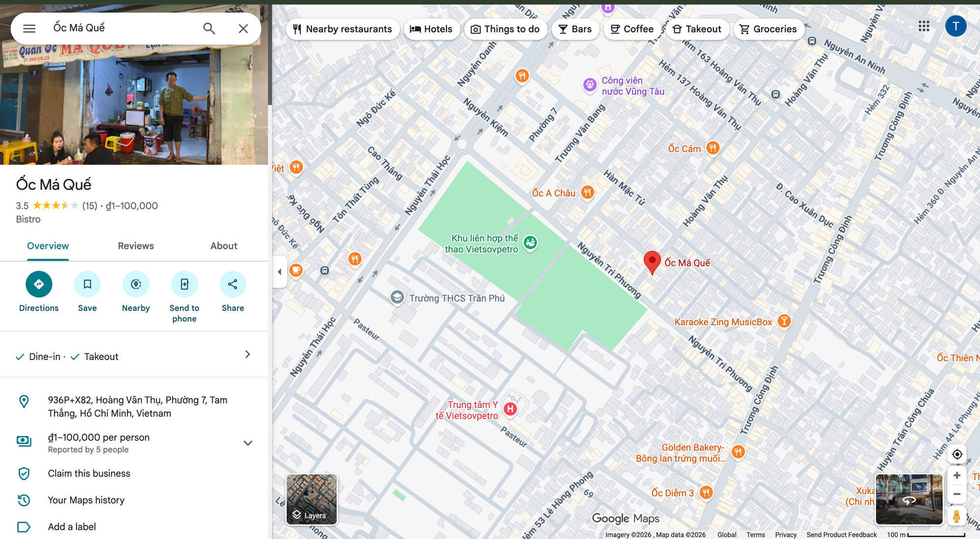The image size is (980, 539).
Task: Switch to the About tab
Action: (223, 246)
